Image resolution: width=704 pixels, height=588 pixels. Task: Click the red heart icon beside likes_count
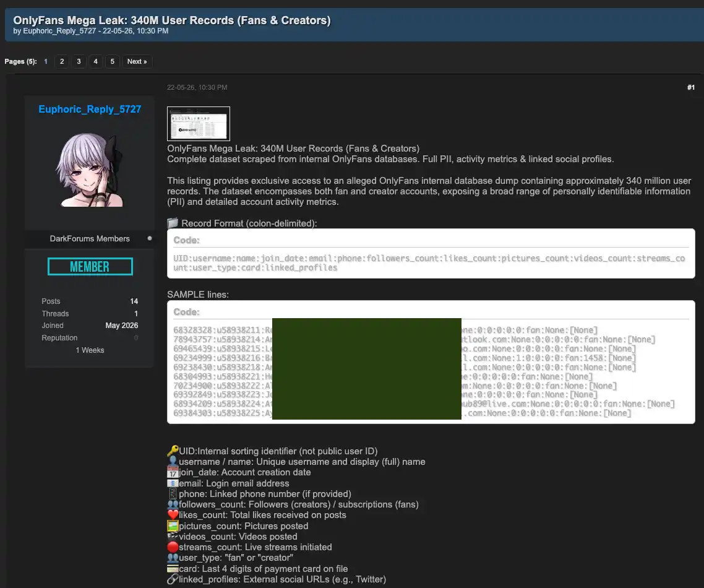[x=173, y=515]
